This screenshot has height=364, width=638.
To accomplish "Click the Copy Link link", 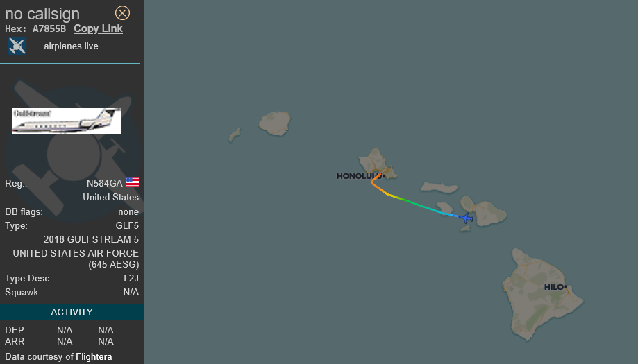I will coord(98,28).
